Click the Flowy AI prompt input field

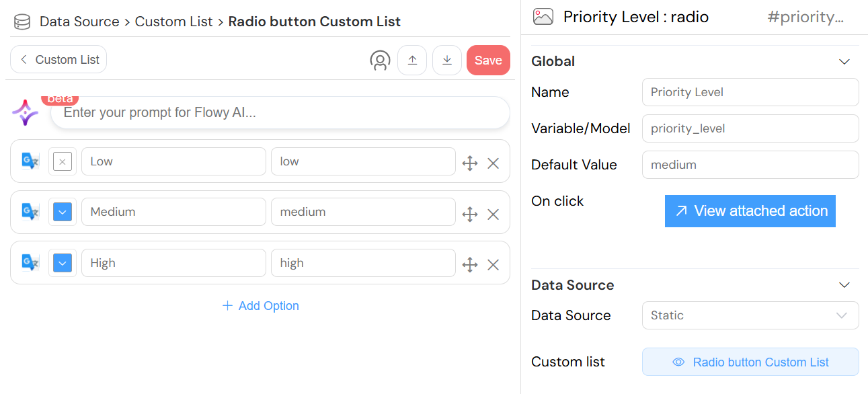click(x=280, y=113)
